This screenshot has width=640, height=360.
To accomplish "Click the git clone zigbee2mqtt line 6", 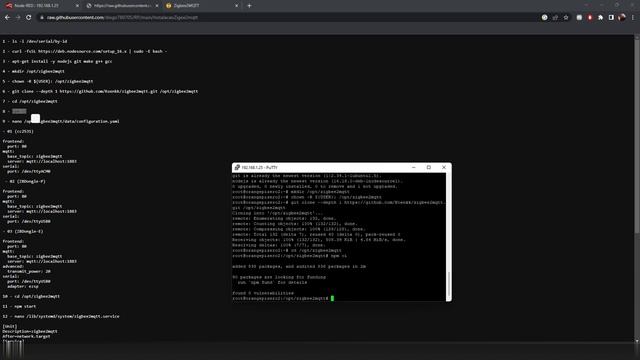I will [x=100, y=91].
